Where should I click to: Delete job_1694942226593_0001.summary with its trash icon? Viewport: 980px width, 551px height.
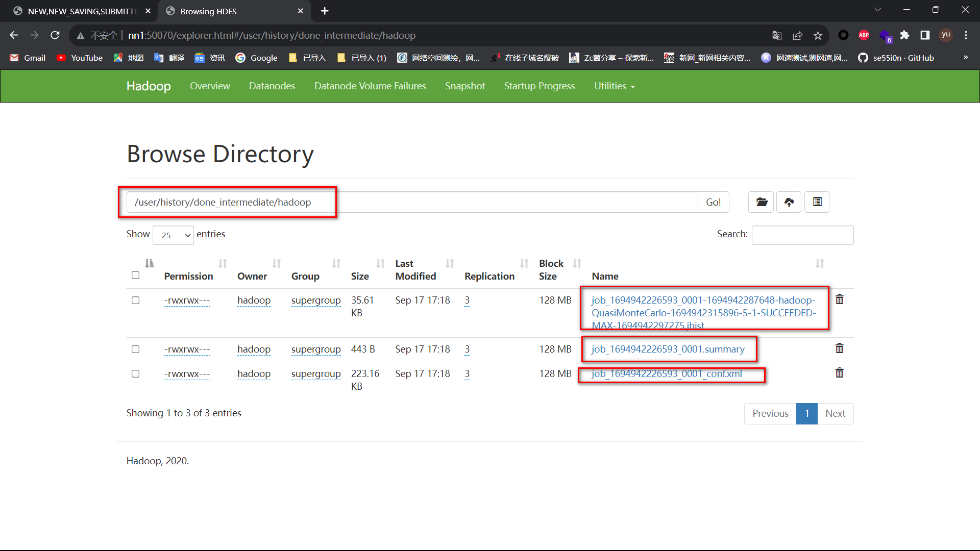coord(839,348)
